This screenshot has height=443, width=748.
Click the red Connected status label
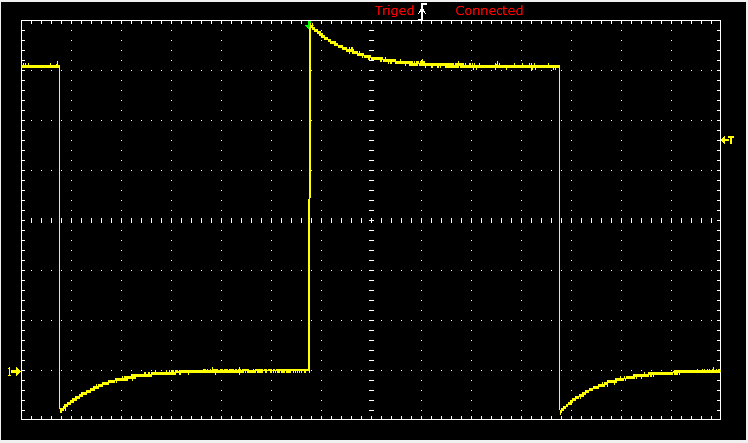(x=489, y=11)
